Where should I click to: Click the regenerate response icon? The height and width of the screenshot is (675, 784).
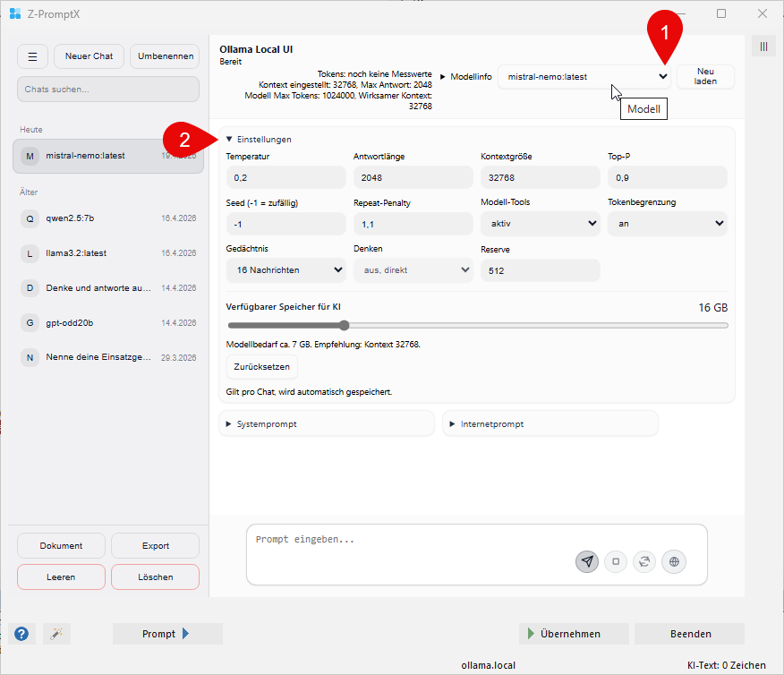click(x=644, y=561)
